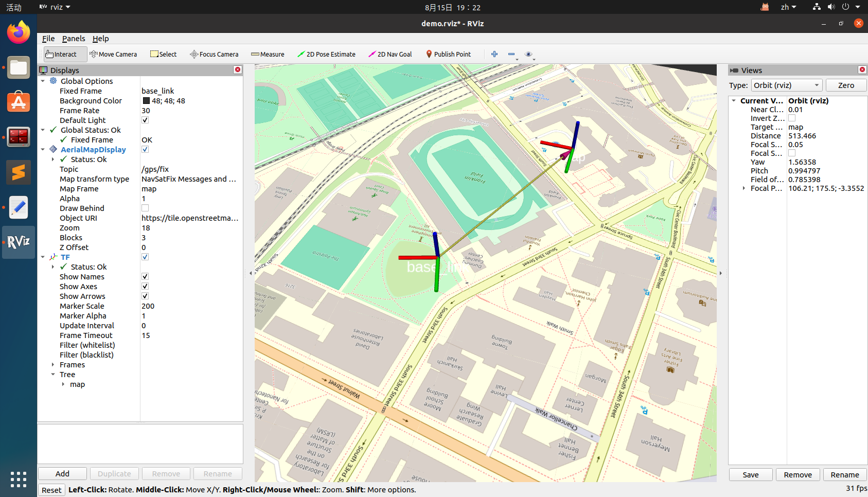
Task: Expand the Frames item
Action: (x=53, y=364)
